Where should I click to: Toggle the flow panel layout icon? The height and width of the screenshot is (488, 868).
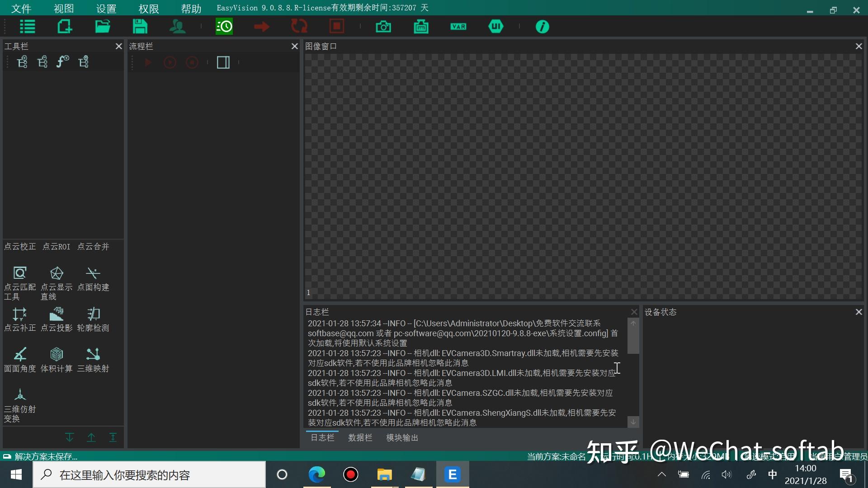coord(223,62)
